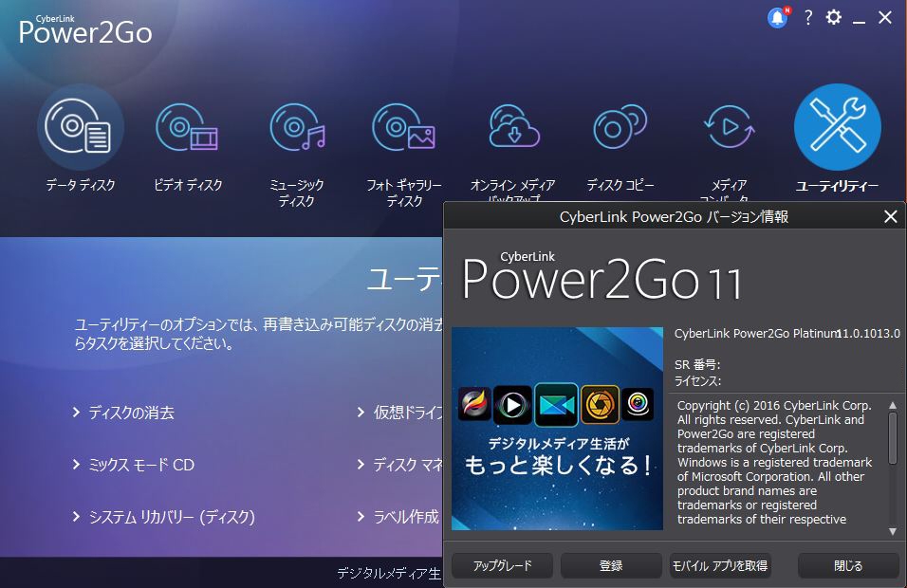Open ディスクの消去 erase disc task
Image resolution: width=907 pixels, height=588 pixels.
click(131, 413)
